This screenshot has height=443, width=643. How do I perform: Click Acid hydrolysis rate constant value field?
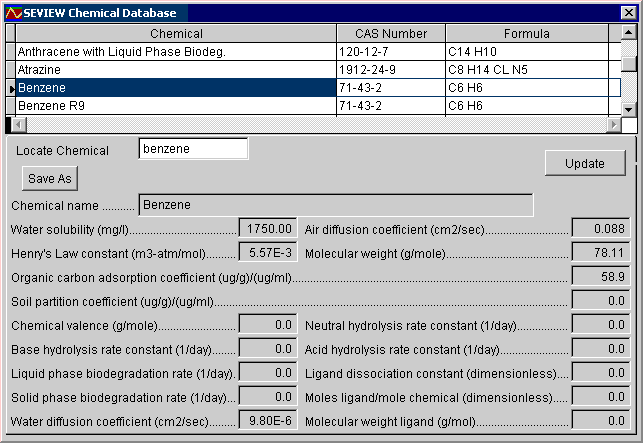601,349
